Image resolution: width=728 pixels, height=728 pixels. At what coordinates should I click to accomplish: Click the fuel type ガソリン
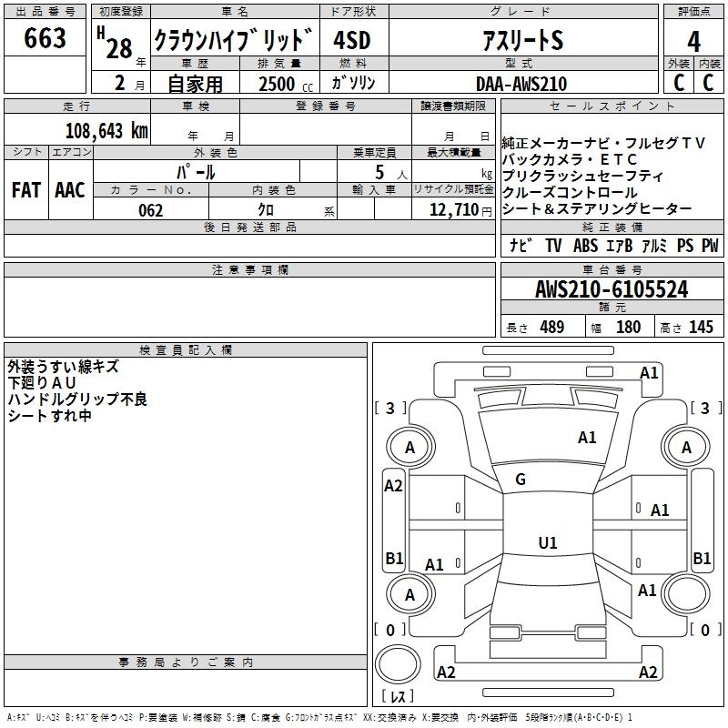click(x=353, y=83)
